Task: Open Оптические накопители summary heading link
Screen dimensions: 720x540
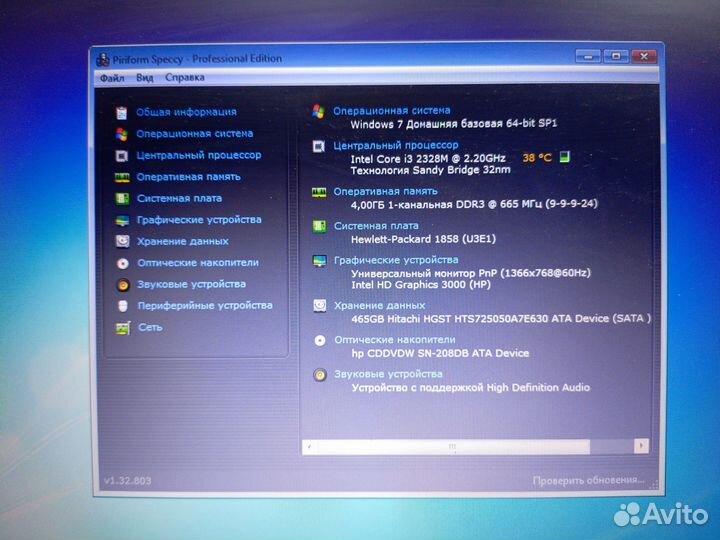Action: (395, 340)
